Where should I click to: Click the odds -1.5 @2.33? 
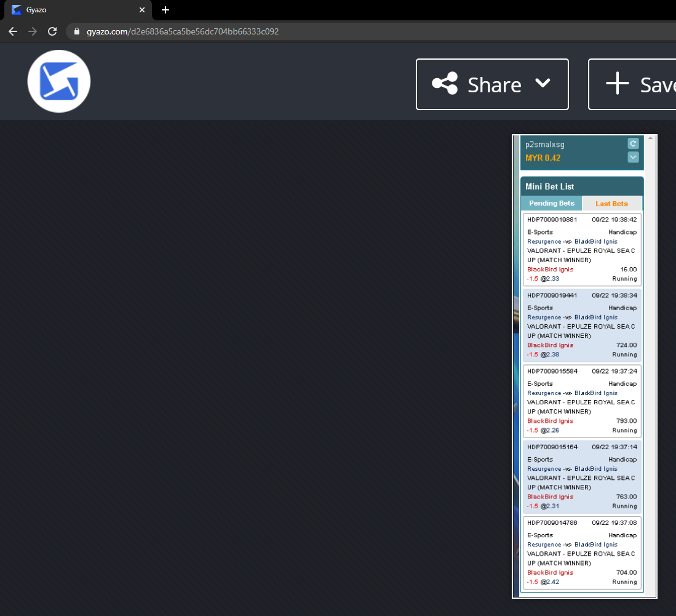(543, 279)
